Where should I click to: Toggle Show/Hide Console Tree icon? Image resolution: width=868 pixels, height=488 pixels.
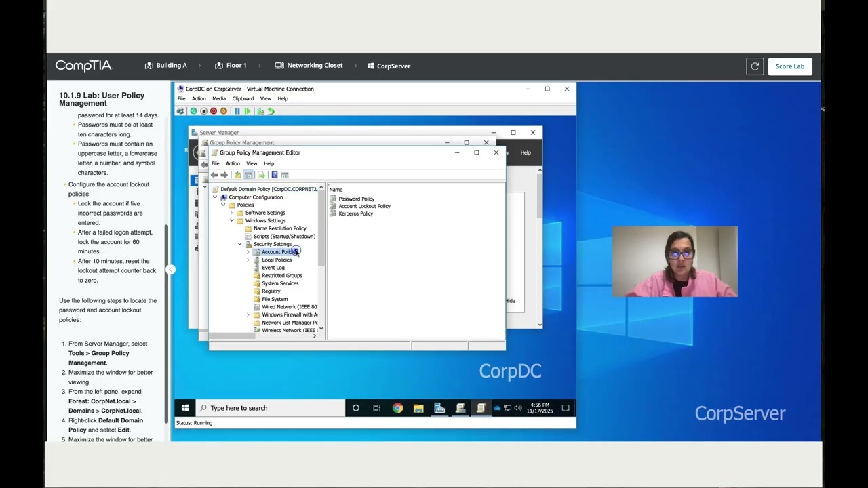click(x=248, y=175)
